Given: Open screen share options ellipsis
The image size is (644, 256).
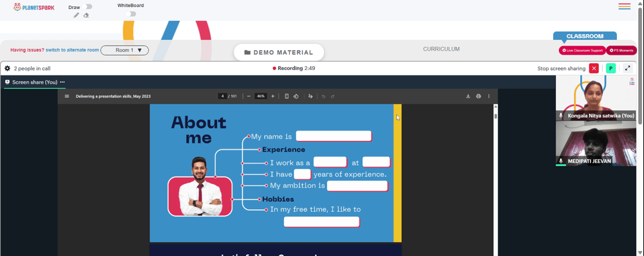Looking at the screenshot, I should 62,82.
